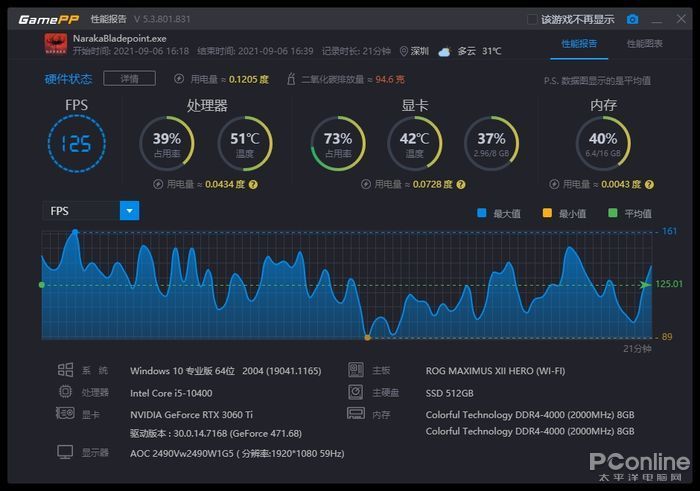Image resolution: width=700 pixels, height=491 pixels.
Task: Click the 161 maximum FPS label
Action: (669, 231)
